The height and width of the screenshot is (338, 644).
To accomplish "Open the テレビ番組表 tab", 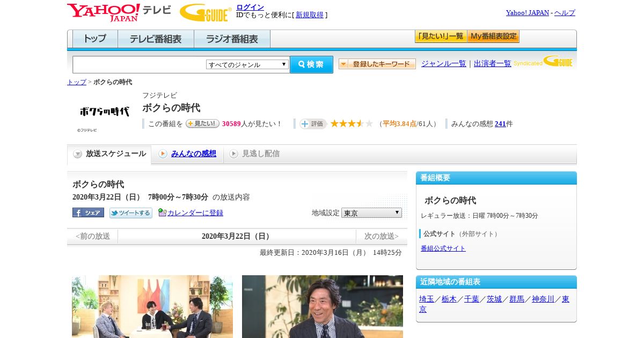I will point(156,39).
